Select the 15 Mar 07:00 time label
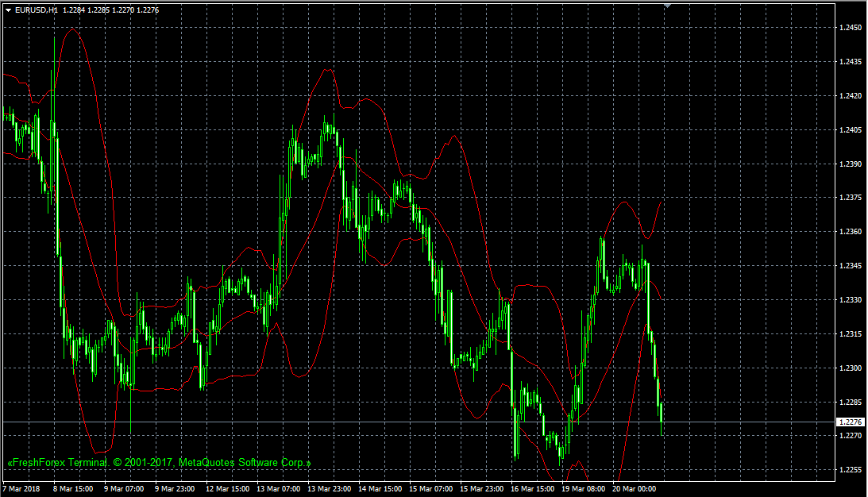 click(x=431, y=489)
